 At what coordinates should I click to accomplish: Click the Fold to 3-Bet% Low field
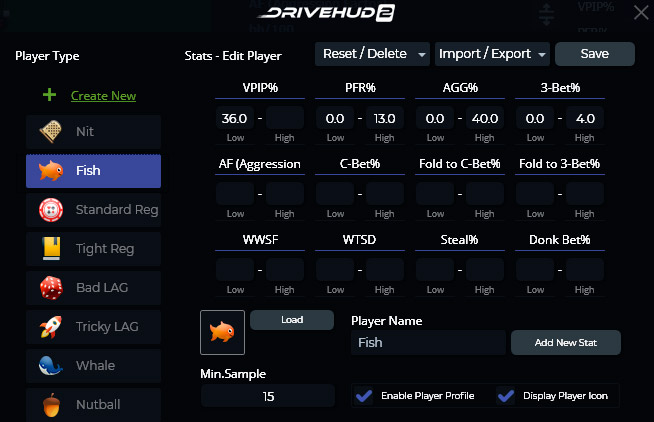(x=535, y=193)
